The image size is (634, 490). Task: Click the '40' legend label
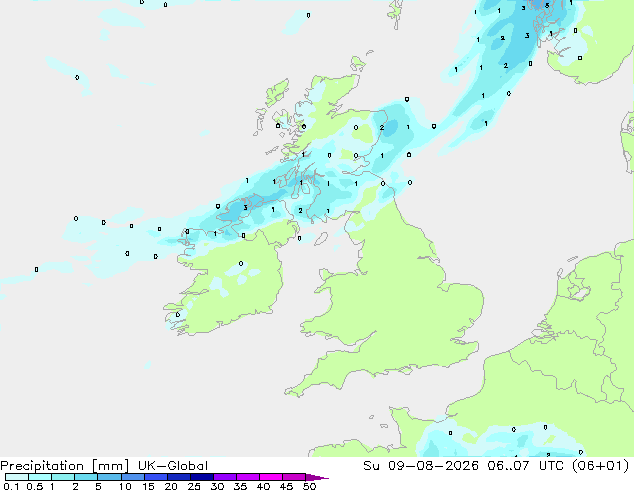(263, 486)
